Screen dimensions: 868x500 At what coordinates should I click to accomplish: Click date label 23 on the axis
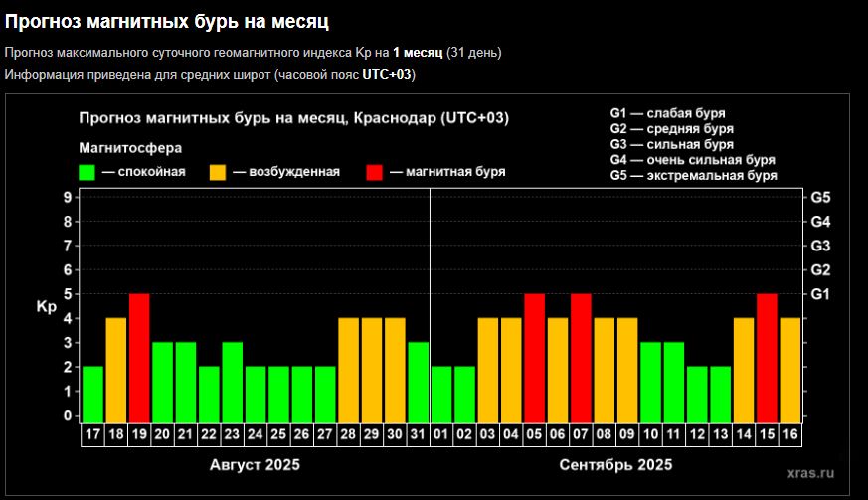[x=232, y=434]
